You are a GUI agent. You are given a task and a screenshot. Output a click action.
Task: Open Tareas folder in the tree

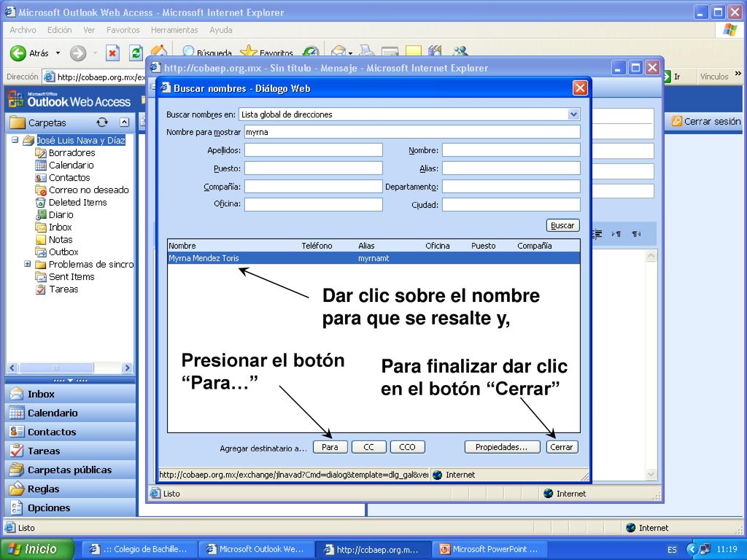coord(63,289)
